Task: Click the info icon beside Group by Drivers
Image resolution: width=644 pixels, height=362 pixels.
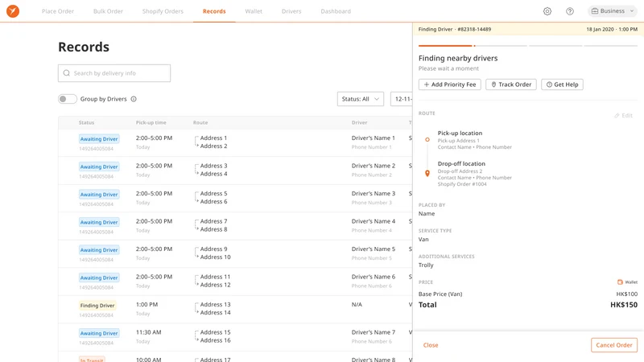Action: [134, 99]
